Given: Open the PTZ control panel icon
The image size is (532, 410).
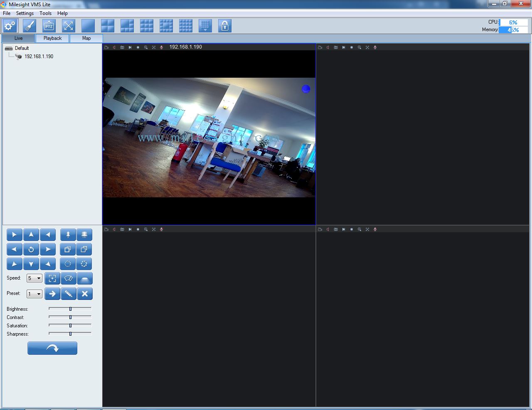Looking at the screenshot, I should (49, 25).
